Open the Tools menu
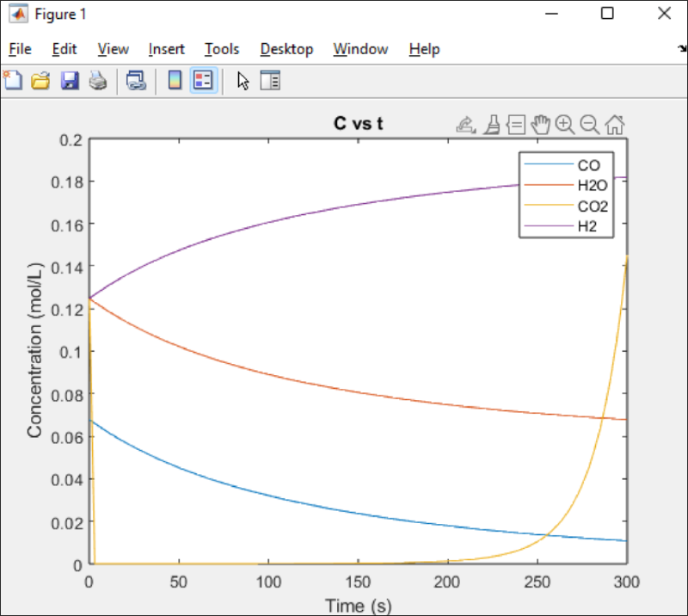The image size is (688, 616). (222, 49)
